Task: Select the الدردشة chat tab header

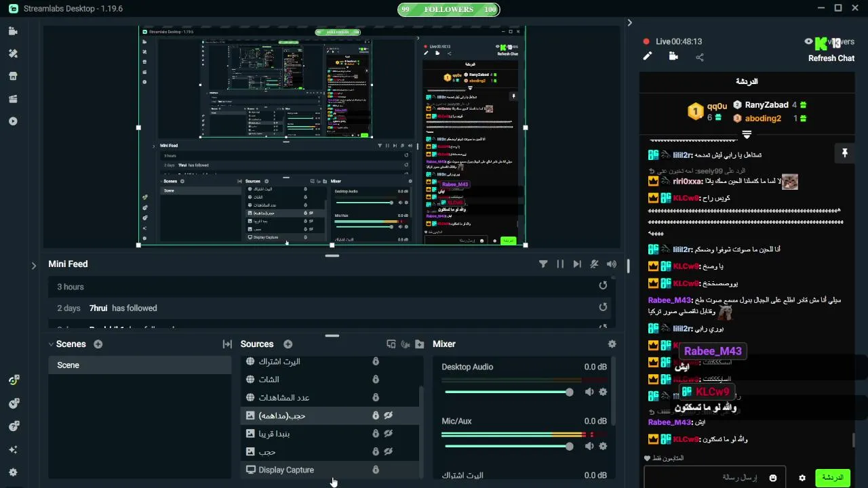Action: point(747,81)
